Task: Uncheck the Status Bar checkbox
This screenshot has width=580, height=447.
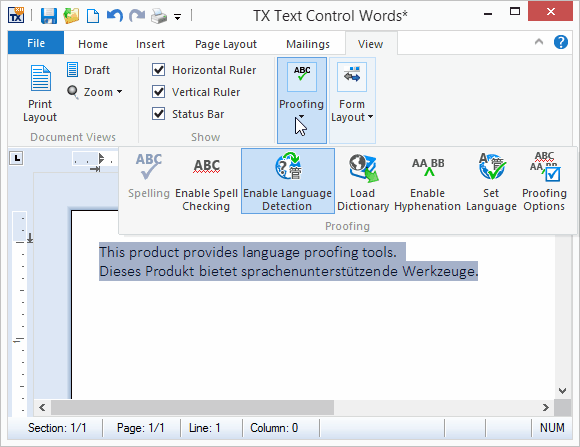Action: [x=159, y=114]
